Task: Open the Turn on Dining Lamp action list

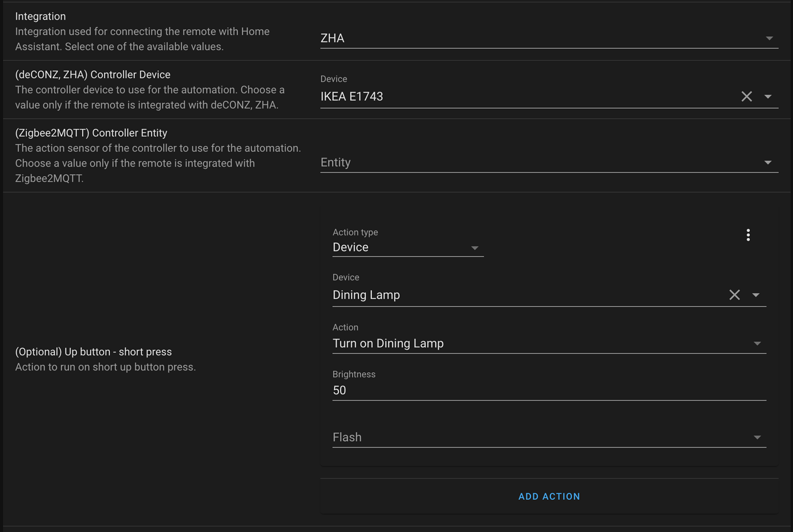Action: pos(534,344)
